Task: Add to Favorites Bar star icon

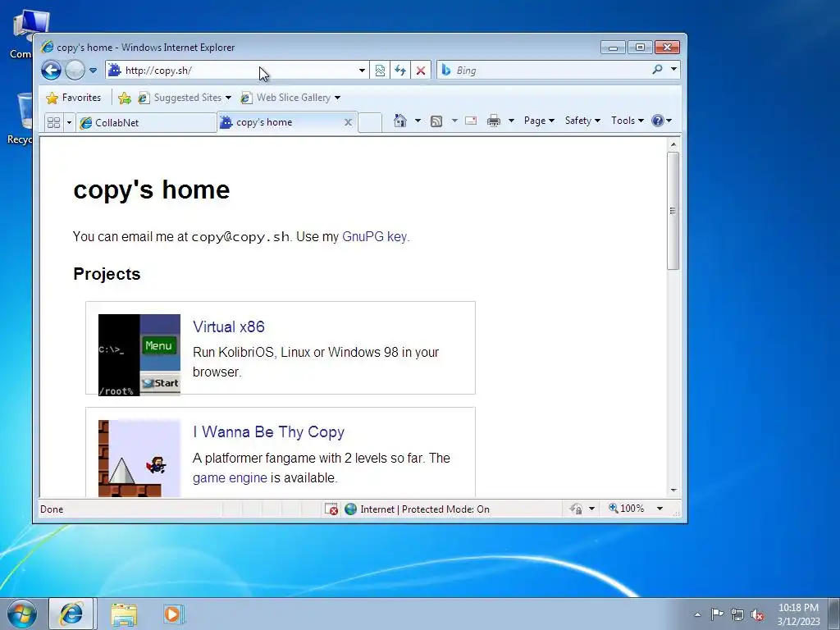Action: [125, 98]
